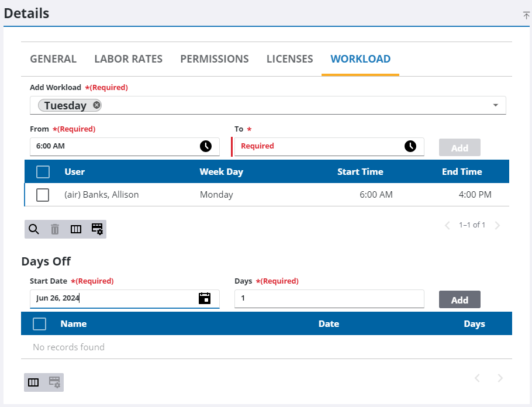The width and height of the screenshot is (532, 407).
Task: Open the clock picker in To field
Action: [x=410, y=146]
